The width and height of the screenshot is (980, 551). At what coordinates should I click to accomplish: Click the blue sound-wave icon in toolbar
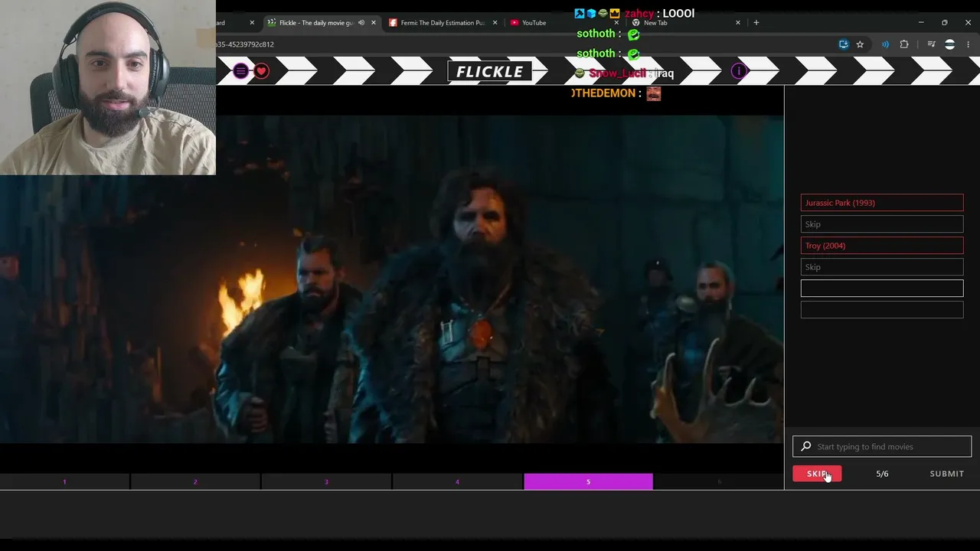[885, 44]
